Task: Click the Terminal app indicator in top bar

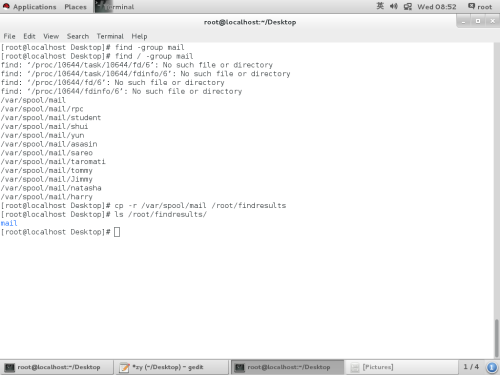Action: click(x=115, y=7)
